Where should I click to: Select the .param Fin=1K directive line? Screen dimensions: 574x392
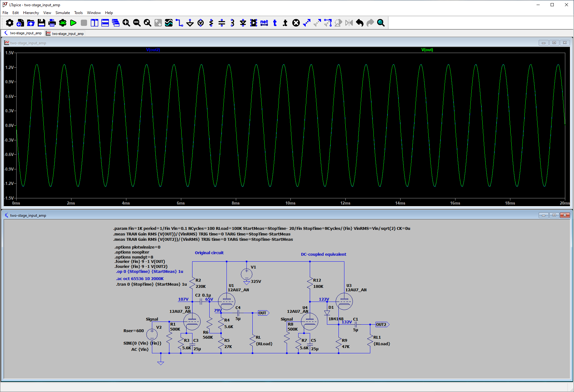[x=262, y=229]
